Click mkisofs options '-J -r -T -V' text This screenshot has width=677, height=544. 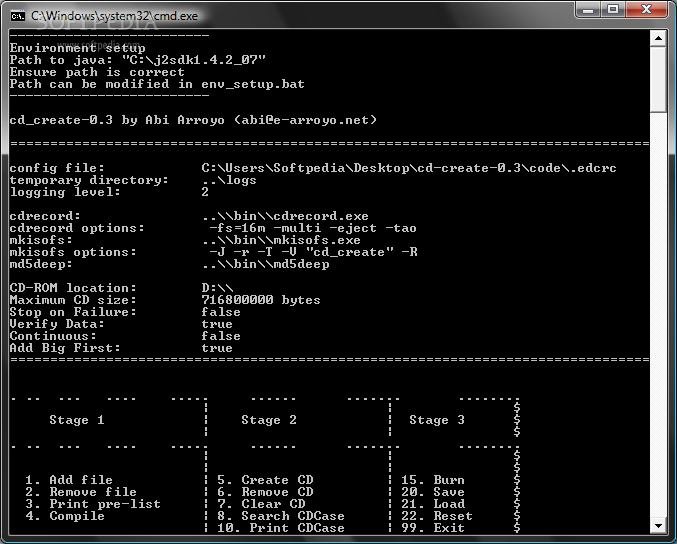point(313,252)
